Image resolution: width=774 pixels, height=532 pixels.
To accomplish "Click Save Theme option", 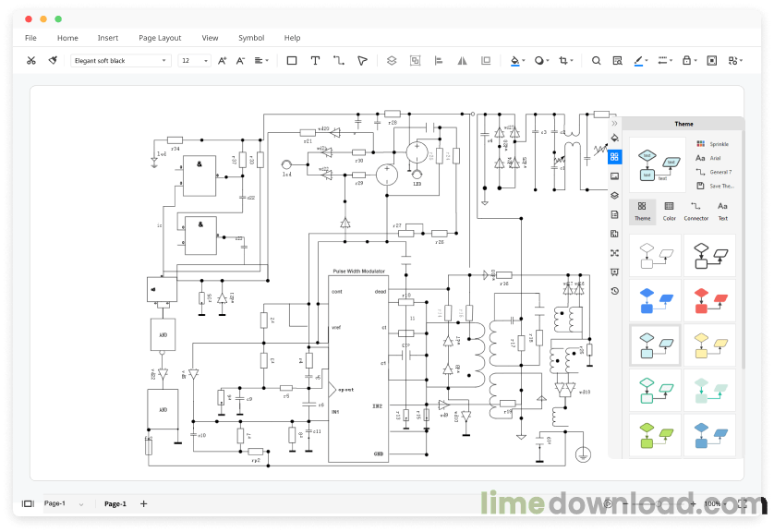I will [716, 186].
